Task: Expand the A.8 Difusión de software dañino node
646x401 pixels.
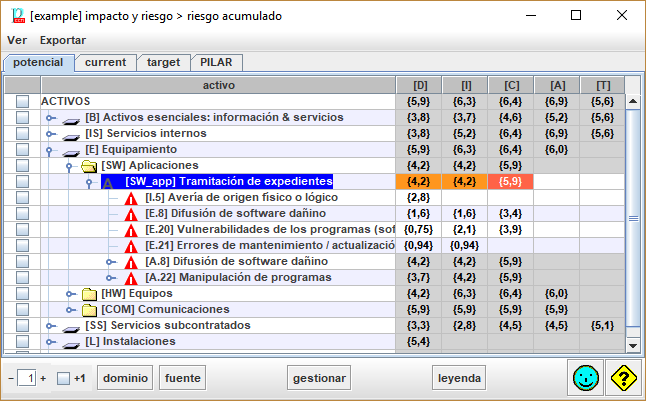Action: [x=112, y=262]
